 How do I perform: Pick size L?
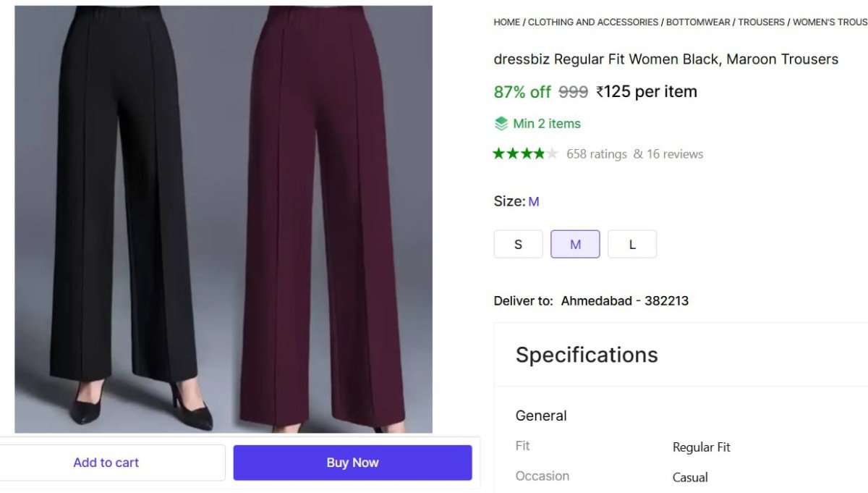pos(632,244)
